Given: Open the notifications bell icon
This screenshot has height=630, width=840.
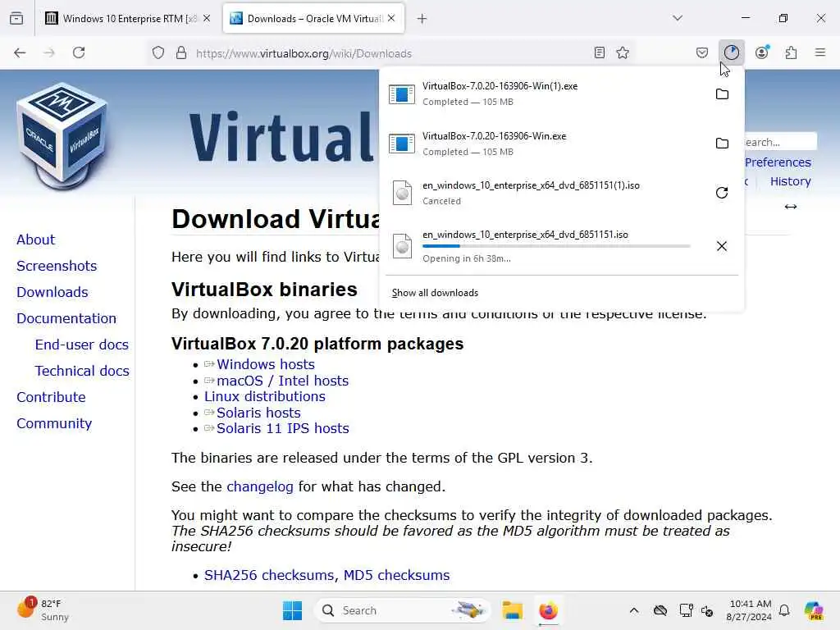Looking at the screenshot, I should (784, 610).
